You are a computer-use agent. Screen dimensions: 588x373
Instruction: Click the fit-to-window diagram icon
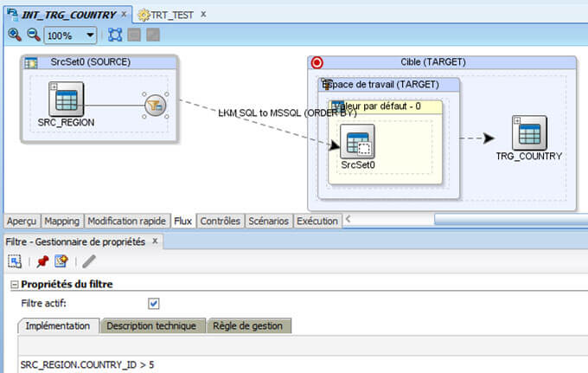click(x=115, y=35)
